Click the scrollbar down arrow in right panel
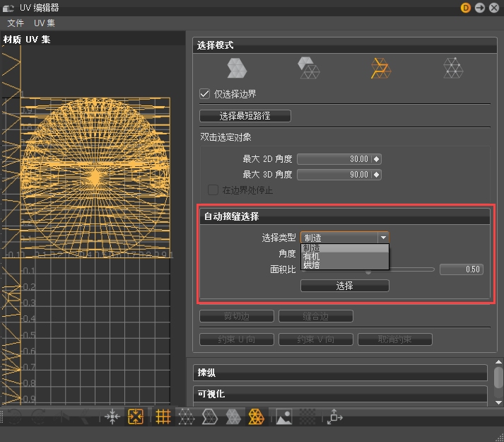Screen dimensions: 504x442 (x=498, y=402)
